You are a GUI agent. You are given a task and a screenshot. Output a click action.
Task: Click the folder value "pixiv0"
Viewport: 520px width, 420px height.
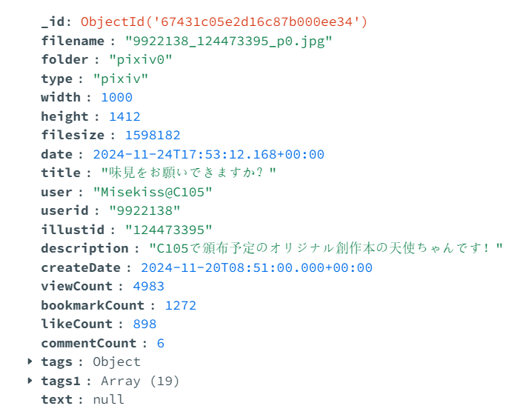click(x=141, y=59)
